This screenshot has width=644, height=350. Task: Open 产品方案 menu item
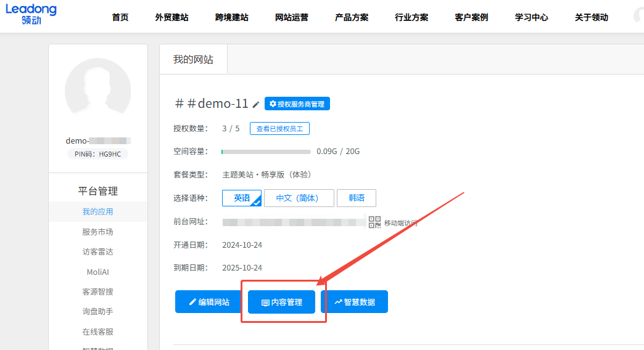click(x=352, y=17)
